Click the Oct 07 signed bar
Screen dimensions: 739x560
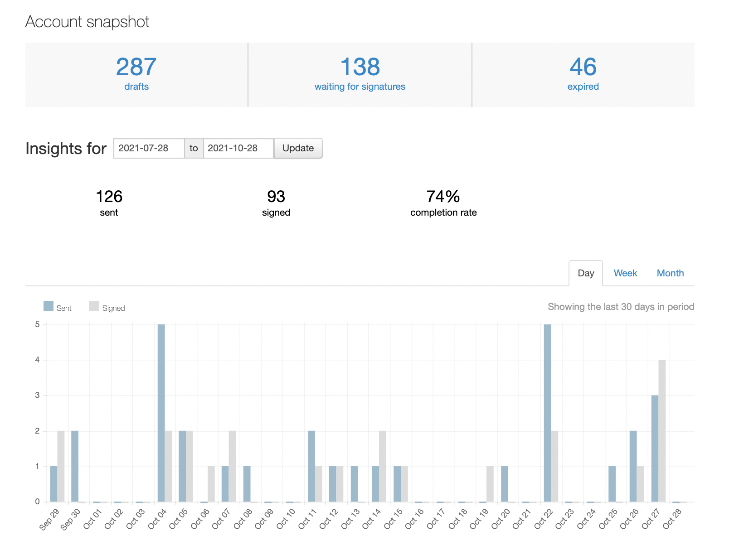(232, 466)
